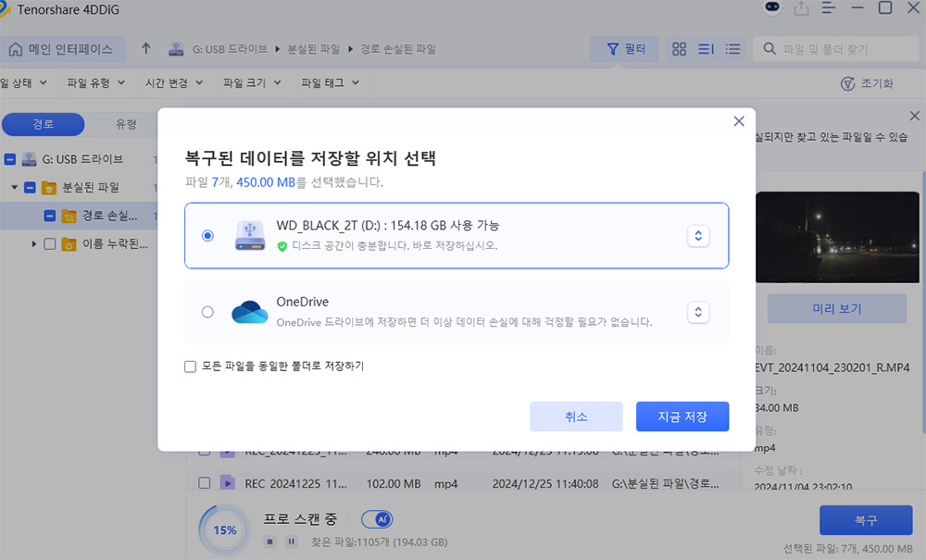The width and height of the screenshot is (926, 560).
Task: Toggle checkbox for G: USB 드라이브
Action: (10, 158)
